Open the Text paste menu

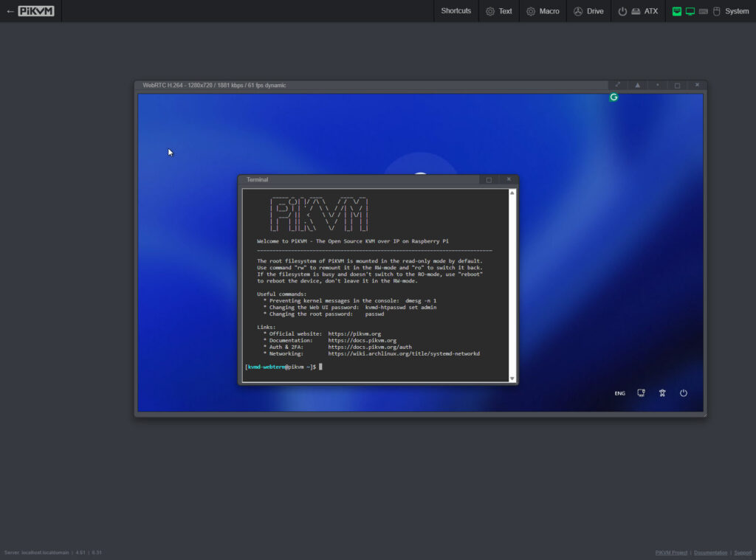498,11
